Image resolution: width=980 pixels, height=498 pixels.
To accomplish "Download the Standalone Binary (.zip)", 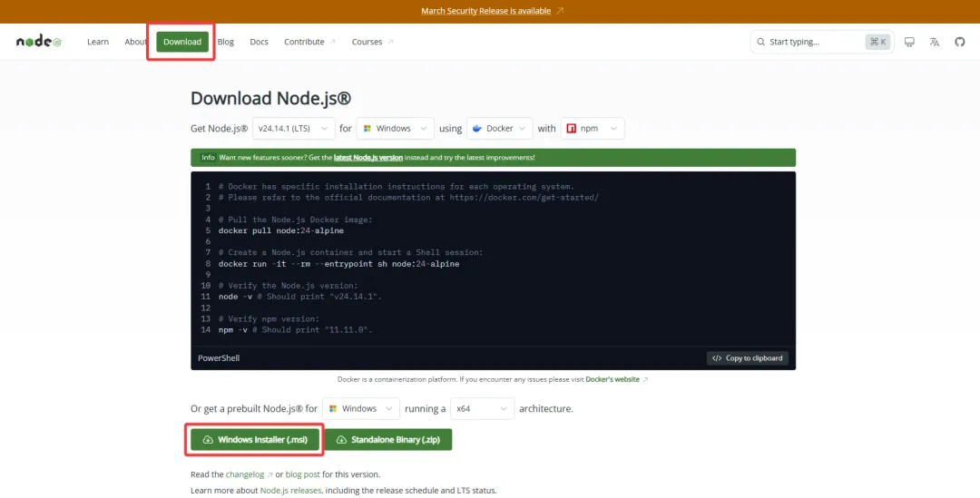I will point(388,439).
